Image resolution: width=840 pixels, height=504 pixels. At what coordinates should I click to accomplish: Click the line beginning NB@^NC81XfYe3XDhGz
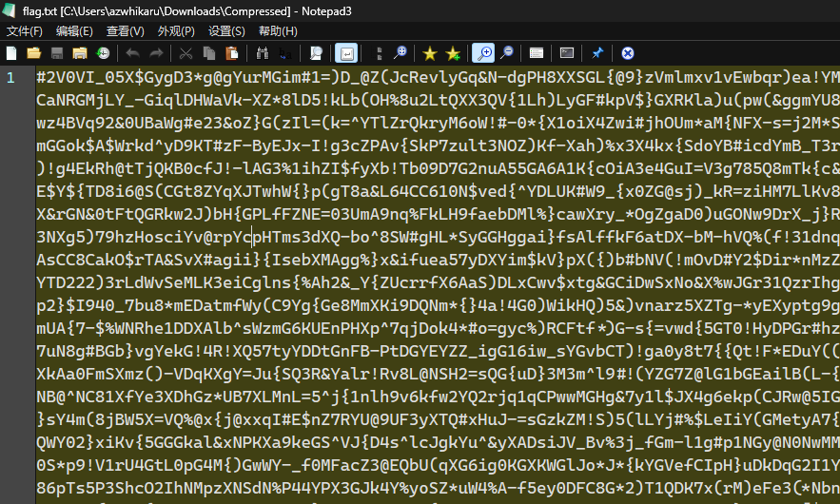438,397
